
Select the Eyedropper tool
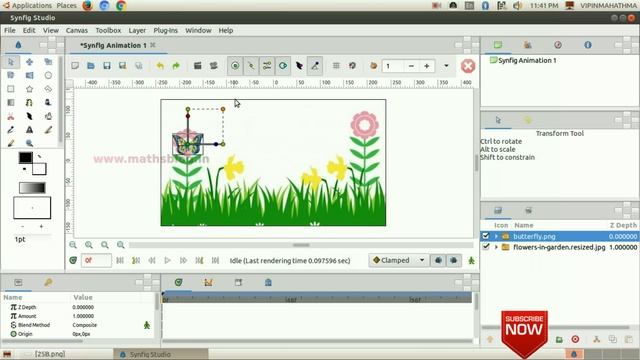click(11, 130)
